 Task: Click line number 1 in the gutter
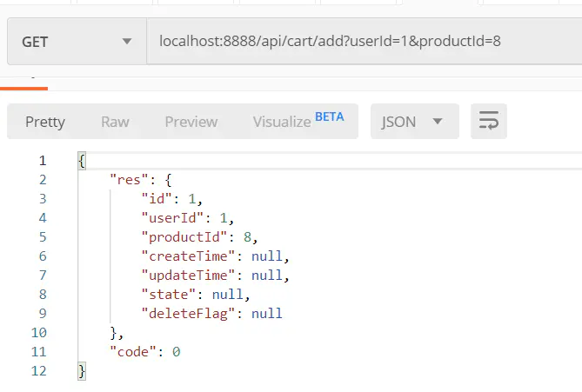tap(43, 161)
